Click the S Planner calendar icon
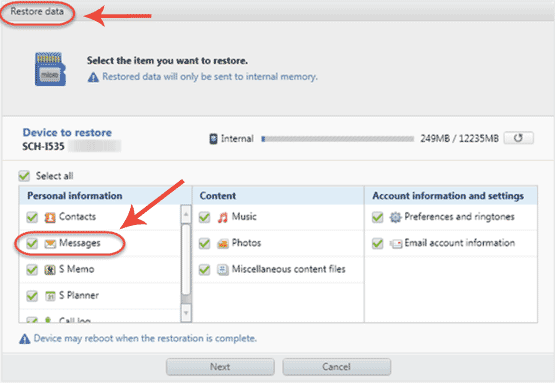 (x=50, y=296)
